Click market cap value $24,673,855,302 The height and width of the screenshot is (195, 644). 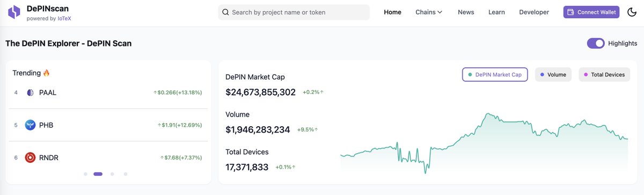click(260, 92)
